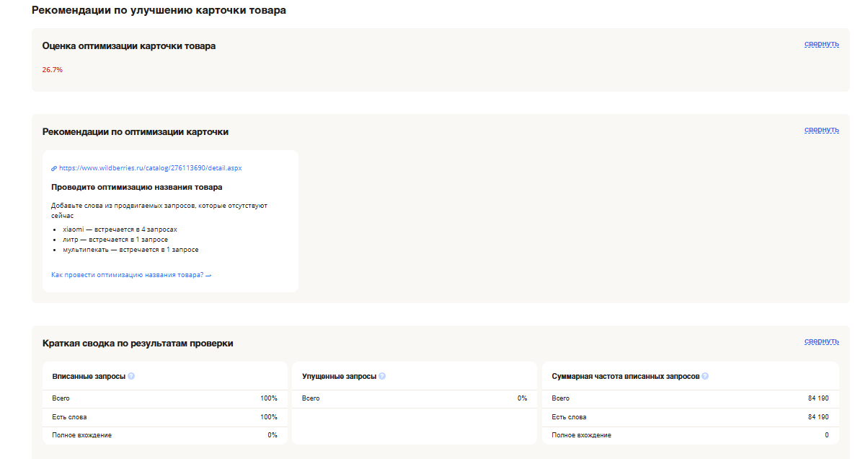
Task: Collapse the Оценка оптимизации карточки товара section
Action: tap(821, 44)
